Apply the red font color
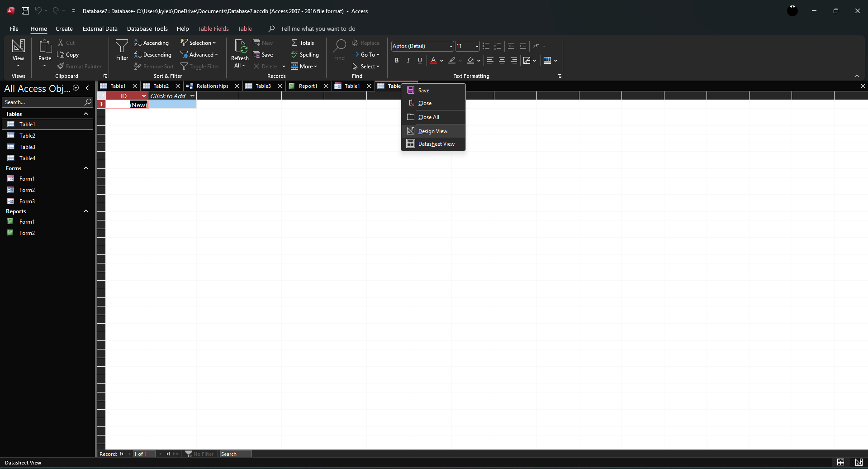The width and height of the screenshot is (868, 469). tap(433, 60)
